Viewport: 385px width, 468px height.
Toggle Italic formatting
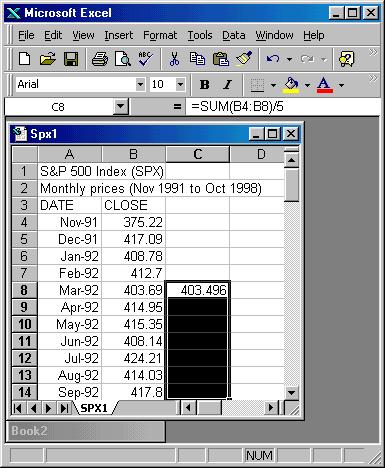point(227,85)
